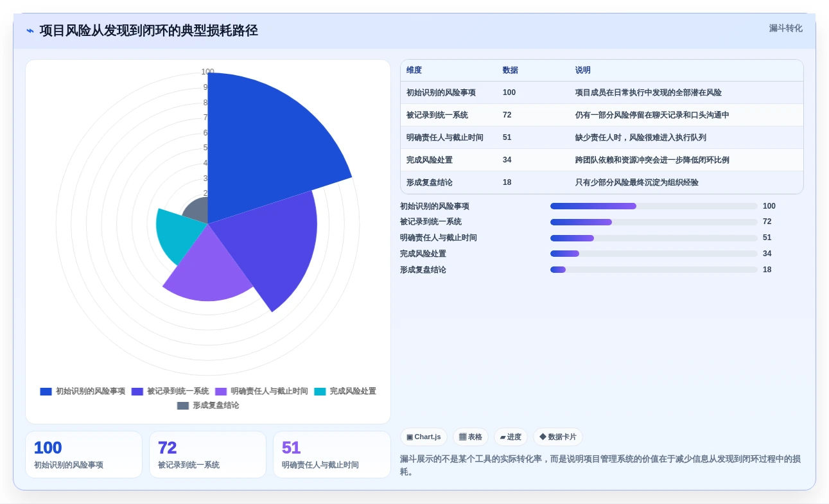Click the 初始识别的风险事项 progress bar
This screenshot has width=829, height=504.
pyautogui.click(x=654, y=206)
